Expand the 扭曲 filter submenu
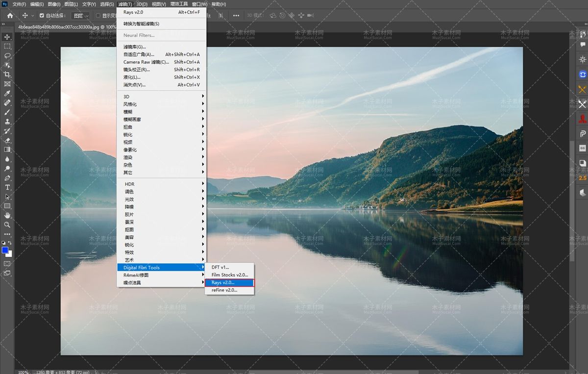Image resolution: width=588 pixels, height=374 pixels. pyautogui.click(x=161, y=127)
